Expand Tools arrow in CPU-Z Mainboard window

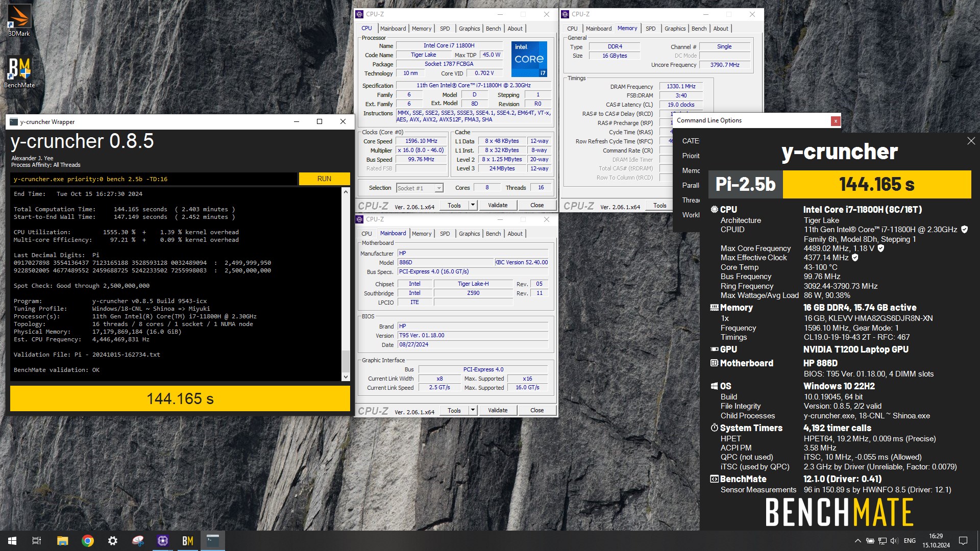473,410
